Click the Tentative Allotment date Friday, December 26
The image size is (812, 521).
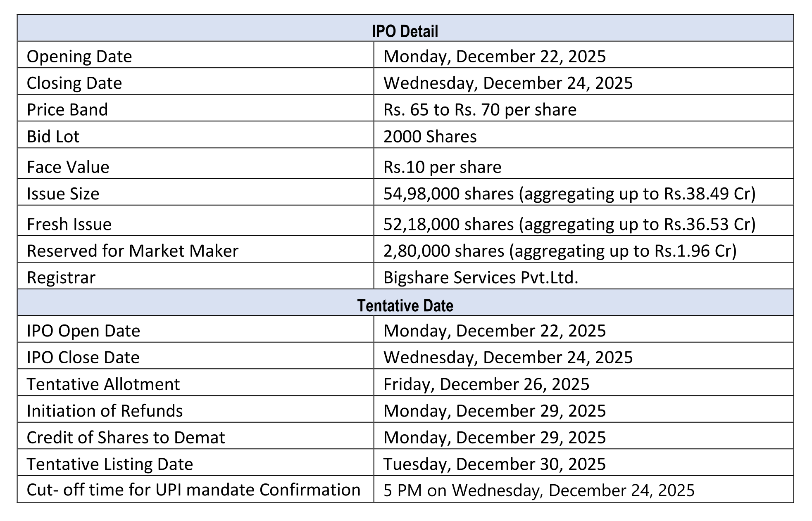point(486,384)
